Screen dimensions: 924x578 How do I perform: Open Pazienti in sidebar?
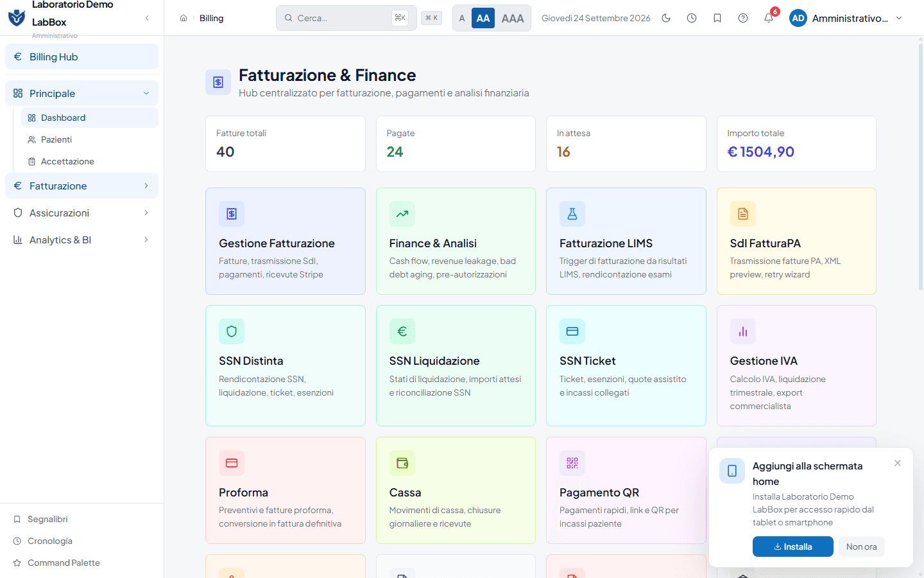[90, 139]
